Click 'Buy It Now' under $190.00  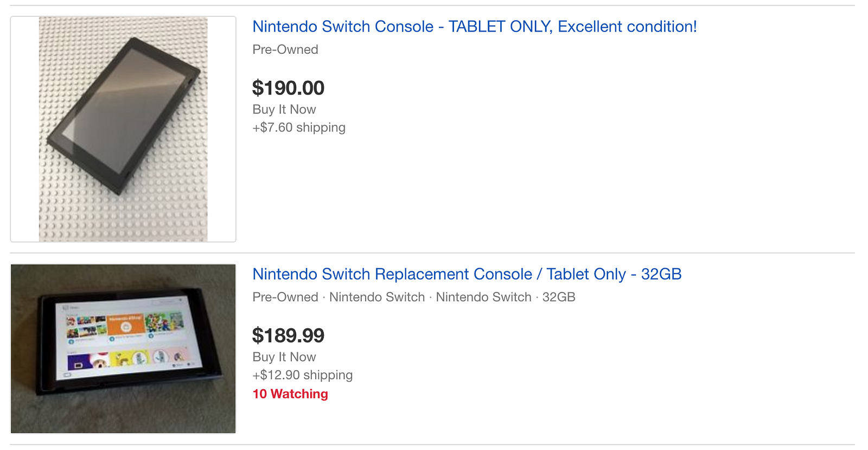pyautogui.click(x=284, y=110)
